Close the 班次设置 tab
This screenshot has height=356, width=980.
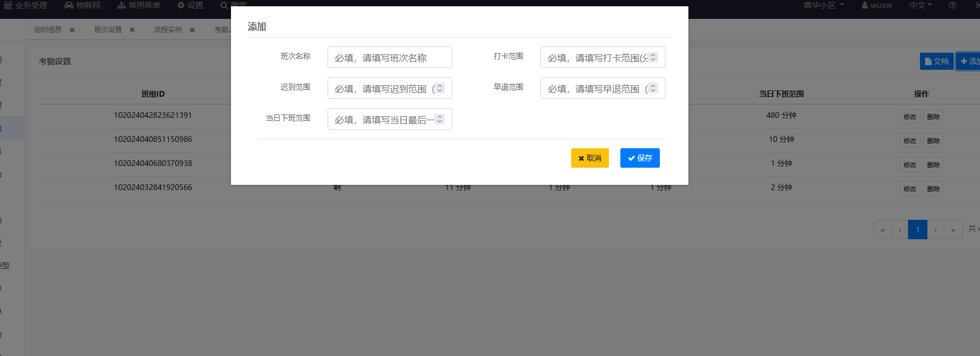coord(132,30)
